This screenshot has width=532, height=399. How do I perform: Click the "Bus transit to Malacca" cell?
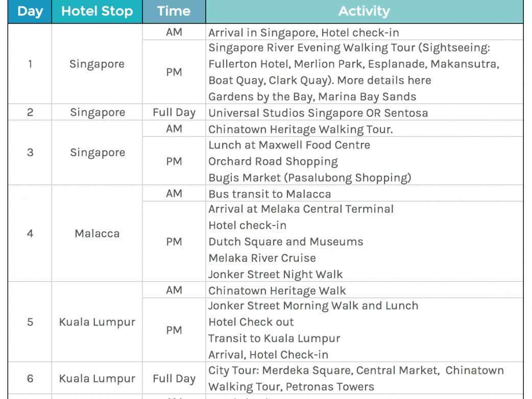click(270, 194)
